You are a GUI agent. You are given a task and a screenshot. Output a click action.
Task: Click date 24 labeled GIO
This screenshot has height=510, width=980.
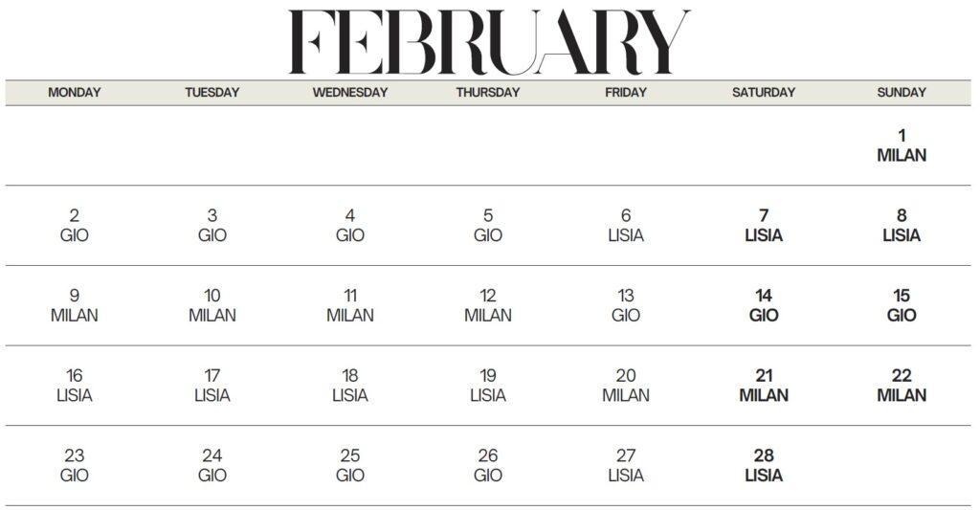tap(212, 465)
